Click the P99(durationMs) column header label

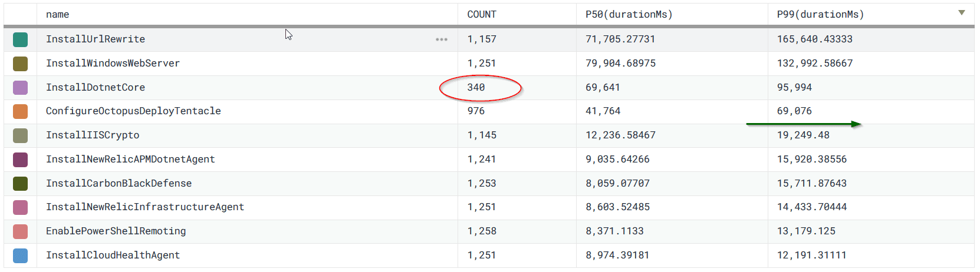pyautogui.click(x=820, y=15)
